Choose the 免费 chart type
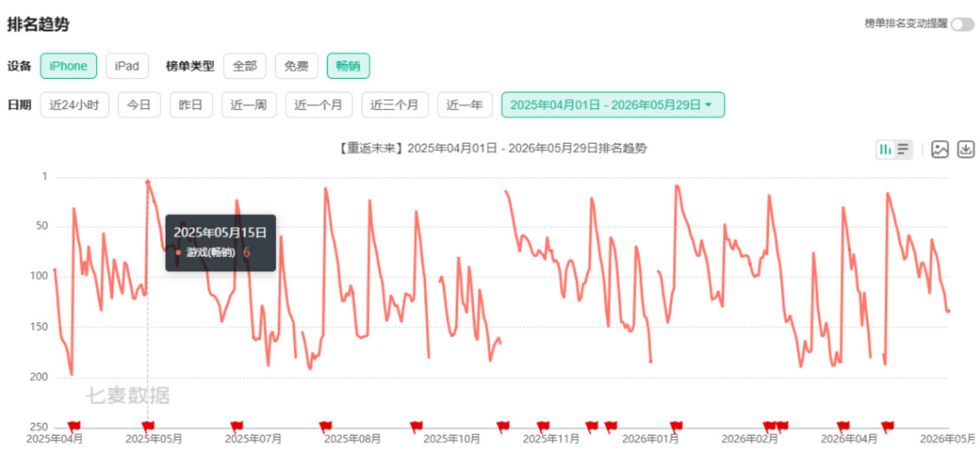The image size is (980, 451). tap(297, 66)
